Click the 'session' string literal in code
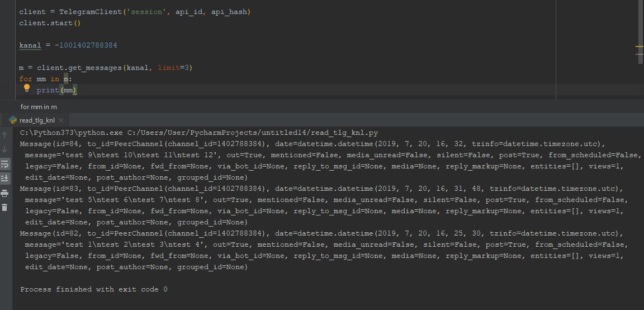 146,12
